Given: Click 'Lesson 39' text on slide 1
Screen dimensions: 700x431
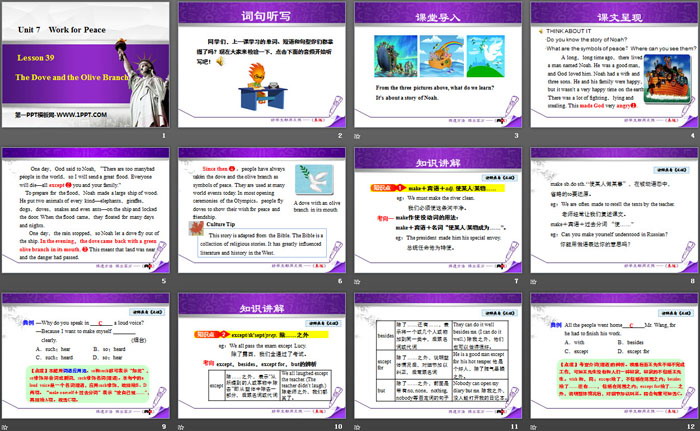Looking at the screenshot, I should [x=36, y=58].
